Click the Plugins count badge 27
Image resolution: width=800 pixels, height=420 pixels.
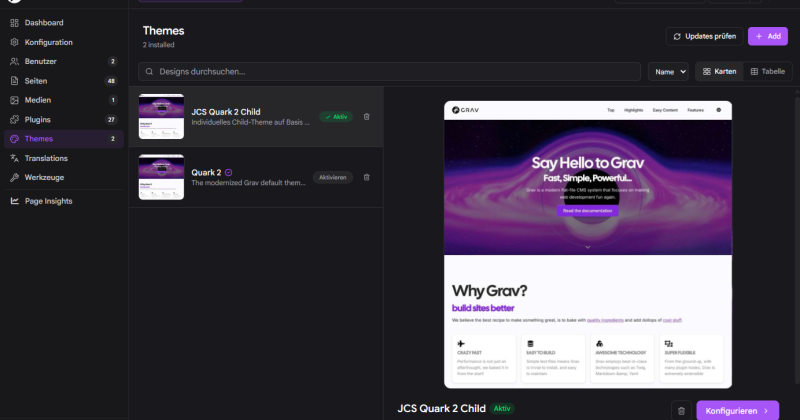tap(111, 119)
